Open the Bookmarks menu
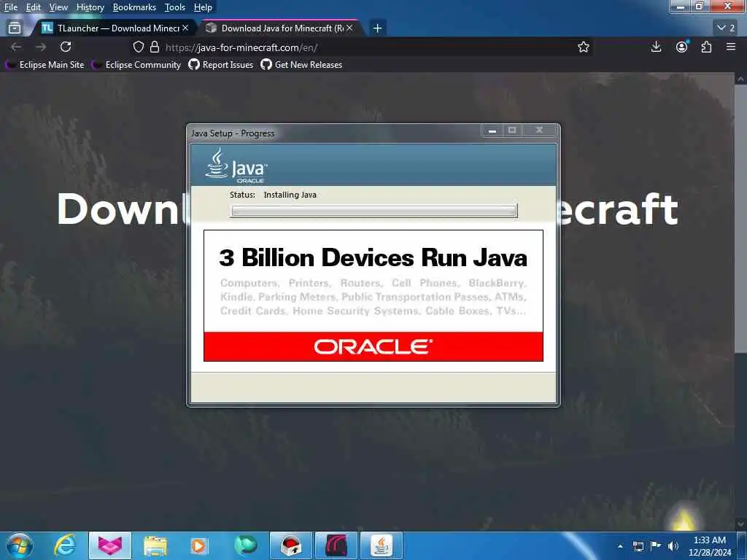Screen dimensions: 747x560 (134, 7)
